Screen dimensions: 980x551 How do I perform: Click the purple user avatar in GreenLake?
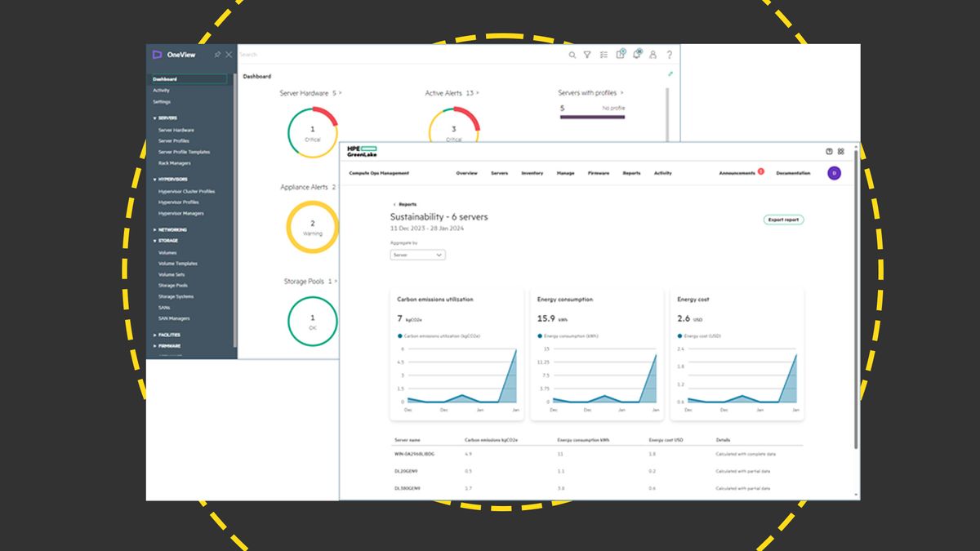[x=833, y=173]
